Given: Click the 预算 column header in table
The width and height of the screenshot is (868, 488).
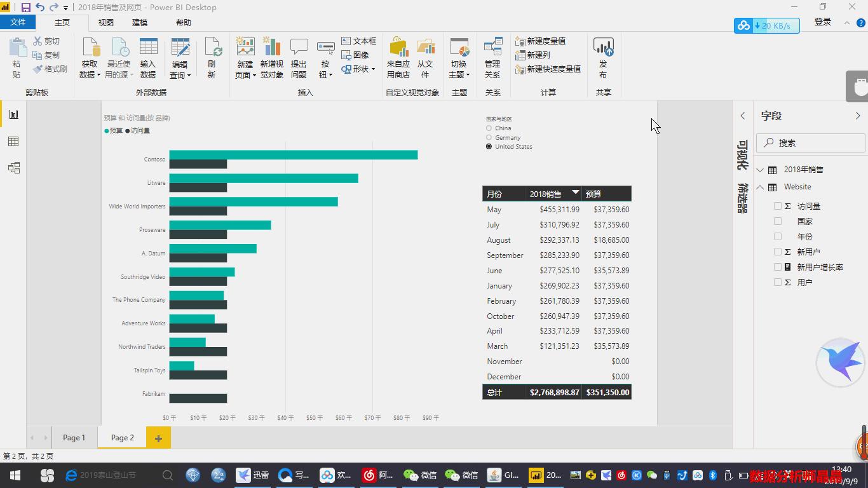Looking at the screenshot, I should (x=606, y=194).
